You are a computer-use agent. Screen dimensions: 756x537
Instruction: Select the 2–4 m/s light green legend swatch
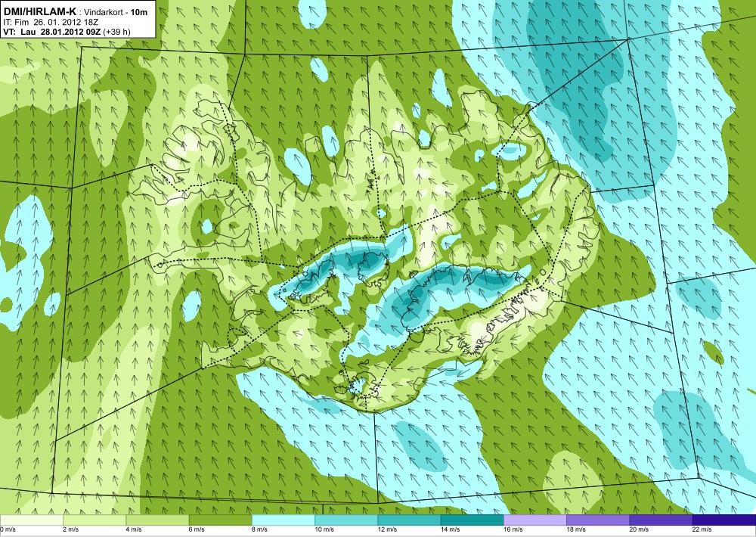pos(94,520)
